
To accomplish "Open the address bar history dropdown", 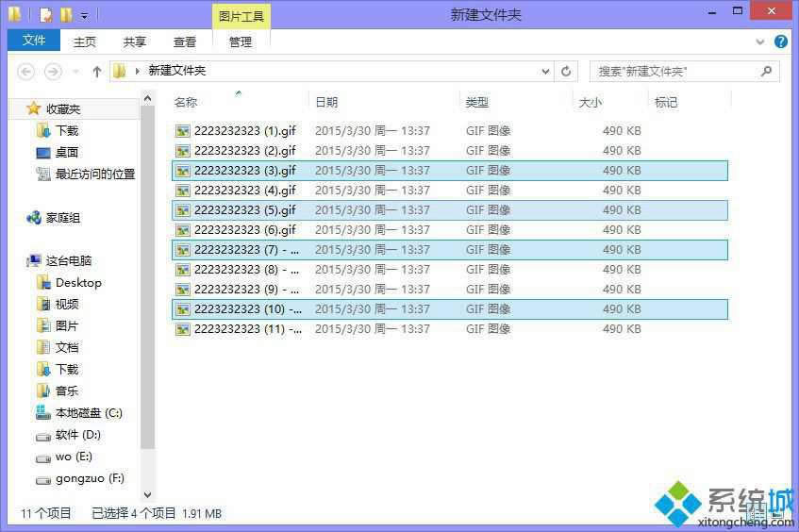I will [x=545, y=71].
